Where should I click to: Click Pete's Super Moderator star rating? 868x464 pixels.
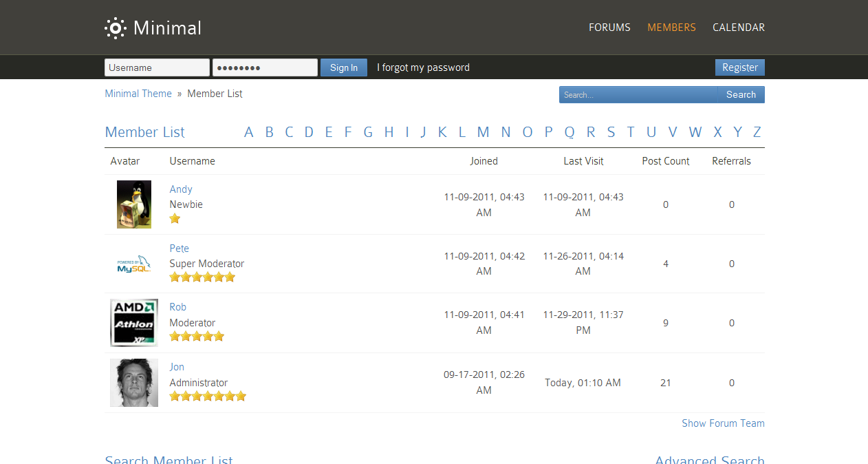[202, 277]
